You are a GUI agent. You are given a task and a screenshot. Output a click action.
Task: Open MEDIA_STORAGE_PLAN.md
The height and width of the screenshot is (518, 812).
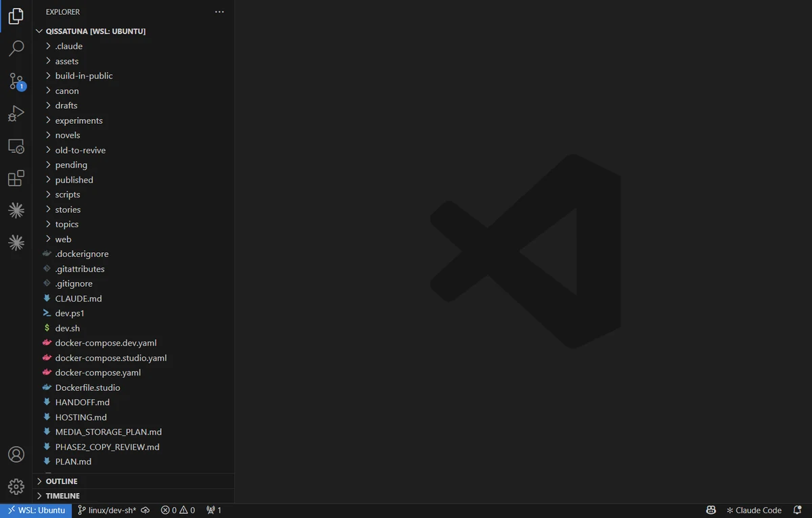(133, 432)
